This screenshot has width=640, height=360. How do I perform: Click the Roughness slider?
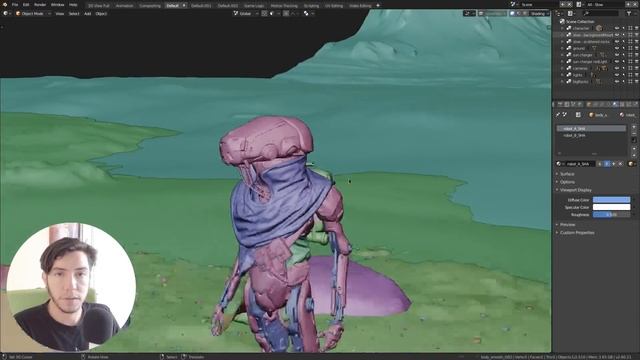coord(611,214)
